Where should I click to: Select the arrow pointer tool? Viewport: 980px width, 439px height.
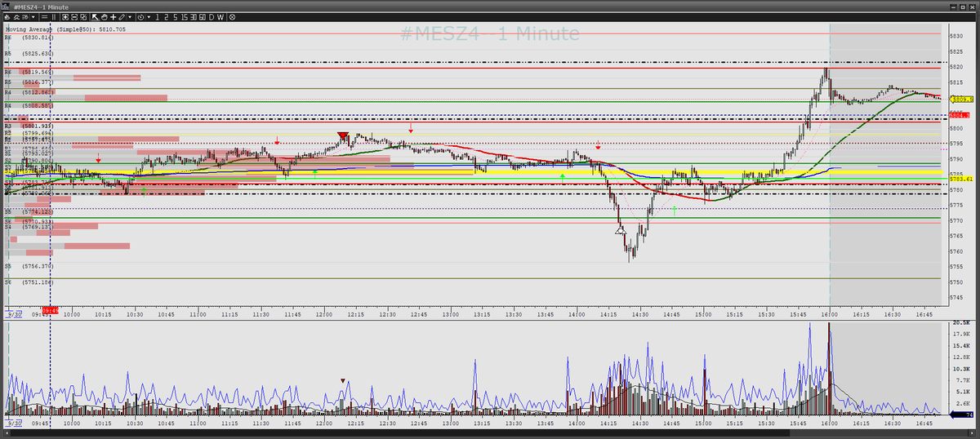(x=95, y=17)
